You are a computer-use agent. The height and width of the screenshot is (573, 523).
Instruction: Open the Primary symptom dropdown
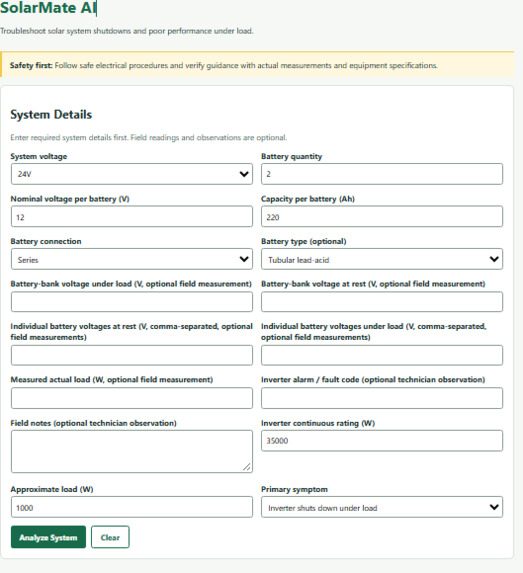pos(382,507)
